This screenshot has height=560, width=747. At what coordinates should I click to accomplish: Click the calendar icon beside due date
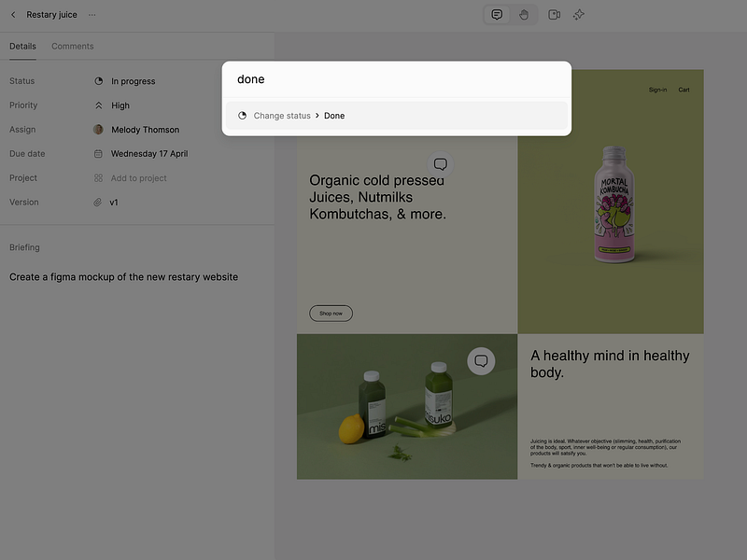(98, 154)
